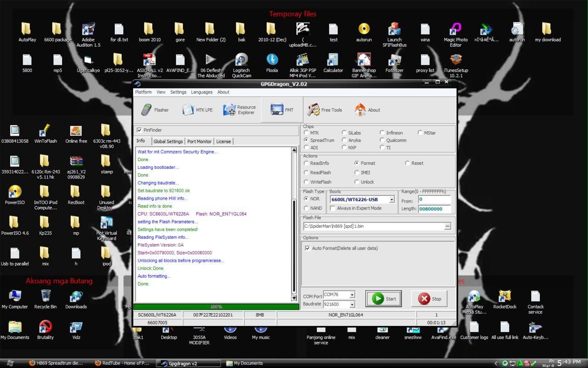
Task: Click the About toolbar icon
Action: 367,110
